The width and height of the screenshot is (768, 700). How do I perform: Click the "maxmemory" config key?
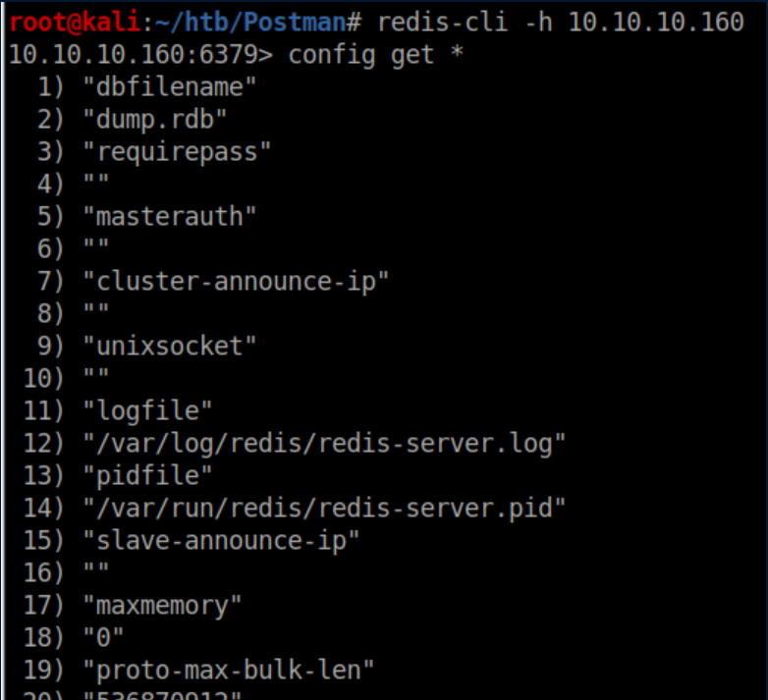point(162,605)
